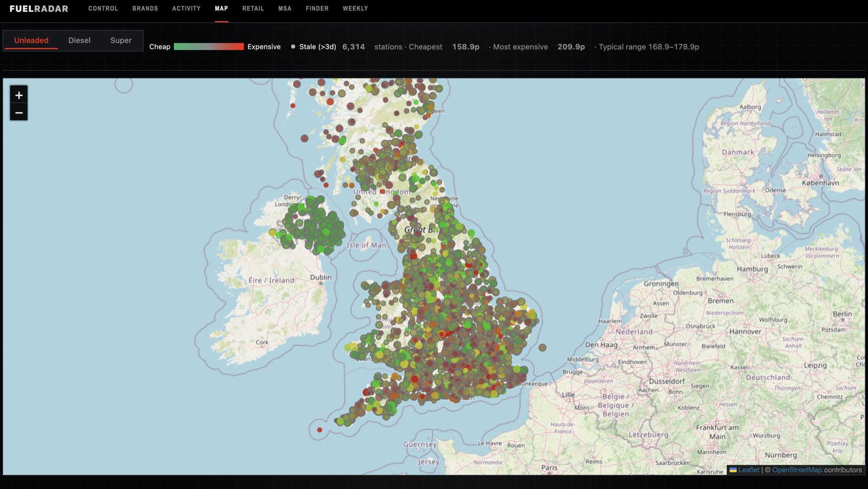868x489 pixels.
Task: Zoom in the map with plus button
Action: click(19, 95)
